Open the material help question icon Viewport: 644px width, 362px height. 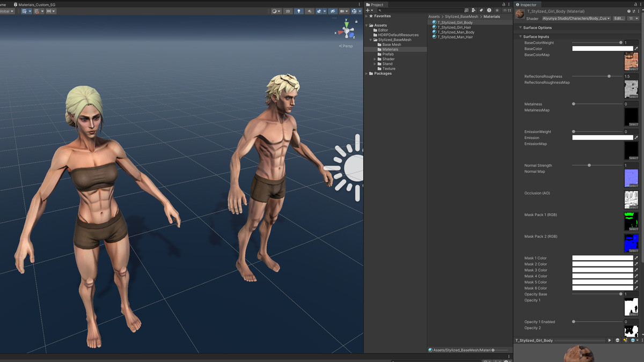(x=629, y=11)
